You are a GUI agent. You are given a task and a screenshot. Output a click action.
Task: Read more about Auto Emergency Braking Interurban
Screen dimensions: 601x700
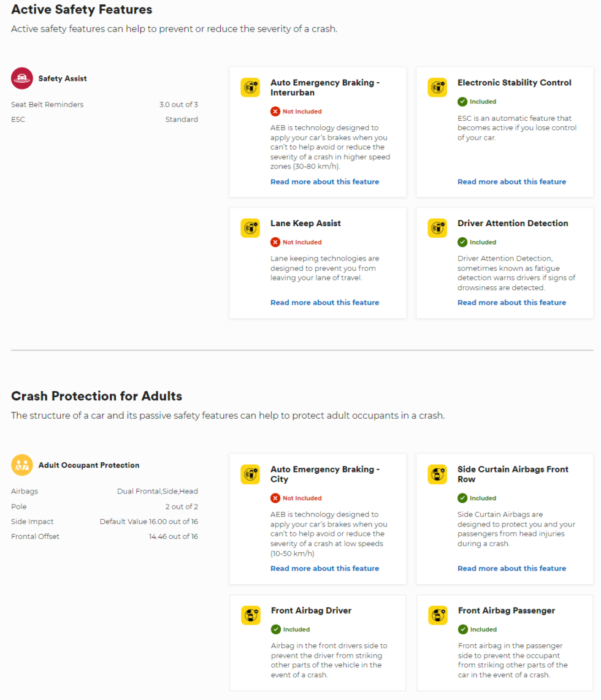[324, 181]
